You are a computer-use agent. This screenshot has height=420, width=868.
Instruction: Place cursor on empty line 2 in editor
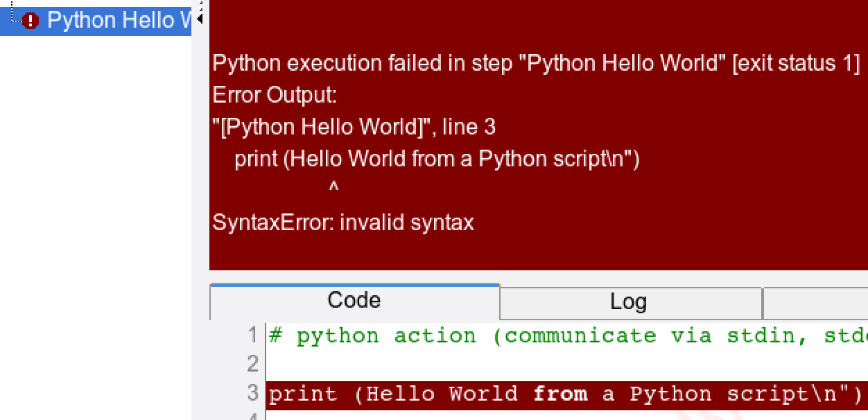click(555, 364)
